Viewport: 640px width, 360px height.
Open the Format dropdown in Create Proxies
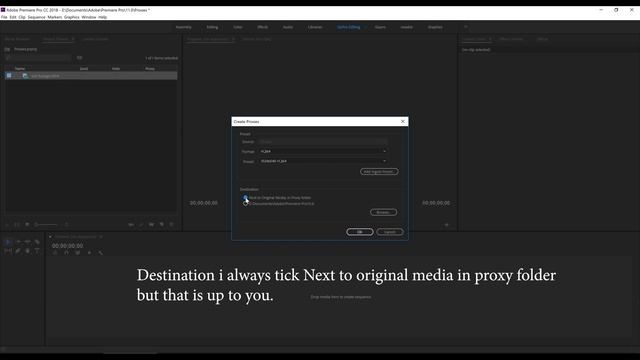[322, 151]
